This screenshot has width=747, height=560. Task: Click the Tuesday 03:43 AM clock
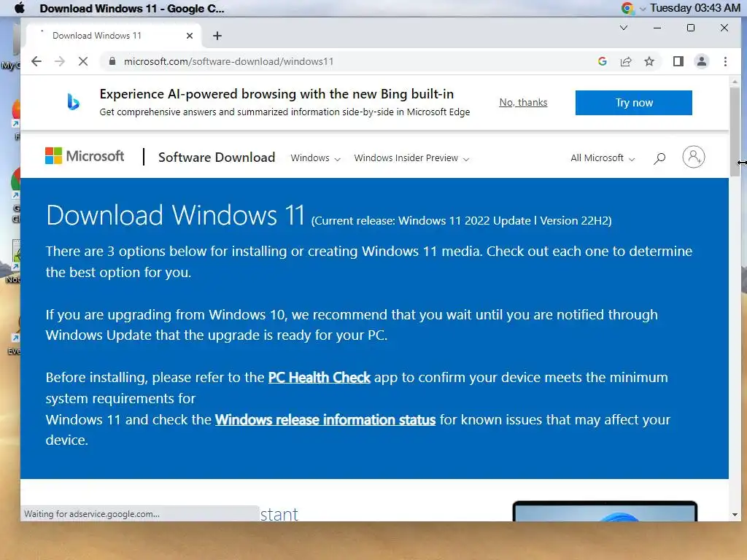point(695,8)
